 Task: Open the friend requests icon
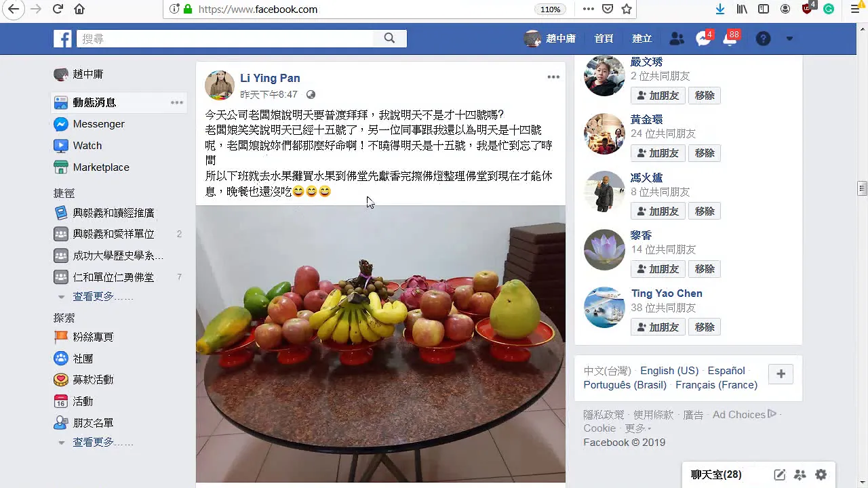[x=677, y=39]
